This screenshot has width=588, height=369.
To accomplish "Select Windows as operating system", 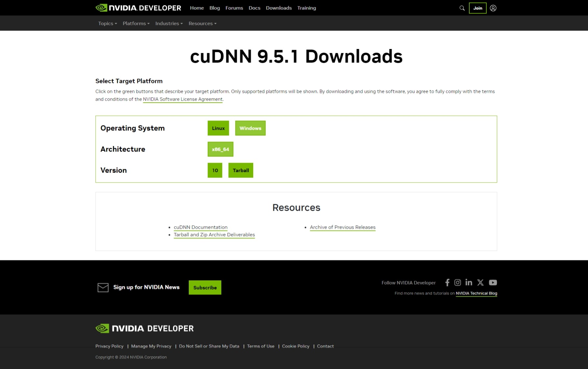I will pos(250,128).
